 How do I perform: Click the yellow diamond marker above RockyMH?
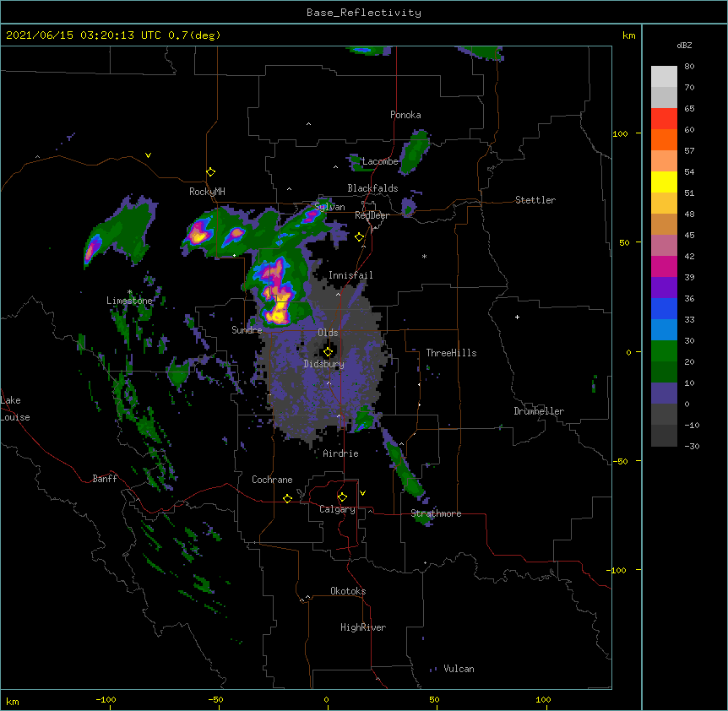(x=210, y=172)
